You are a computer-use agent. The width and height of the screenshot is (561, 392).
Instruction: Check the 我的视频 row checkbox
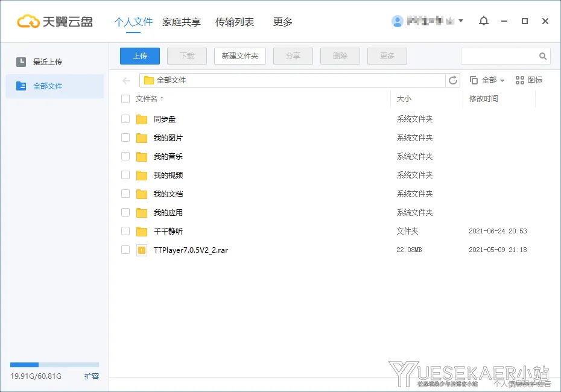[x=125, y=175]
